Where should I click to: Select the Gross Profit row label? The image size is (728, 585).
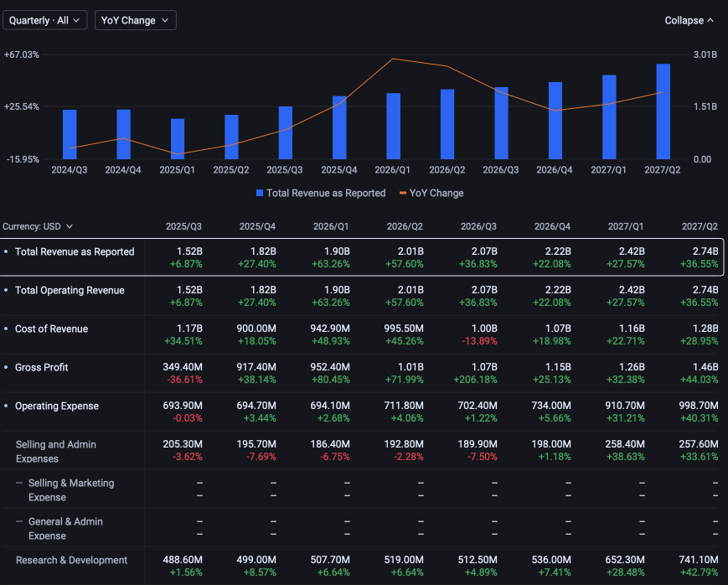point(41,368)
